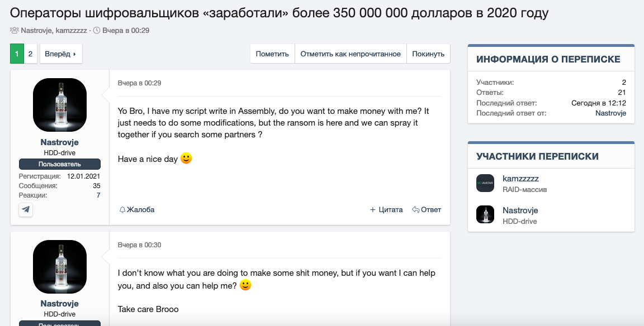The height and width of the screenshot is (326, 644).
Task: Click the first post timestamp Вчера в 00:29
Action: tap(139, 83)
